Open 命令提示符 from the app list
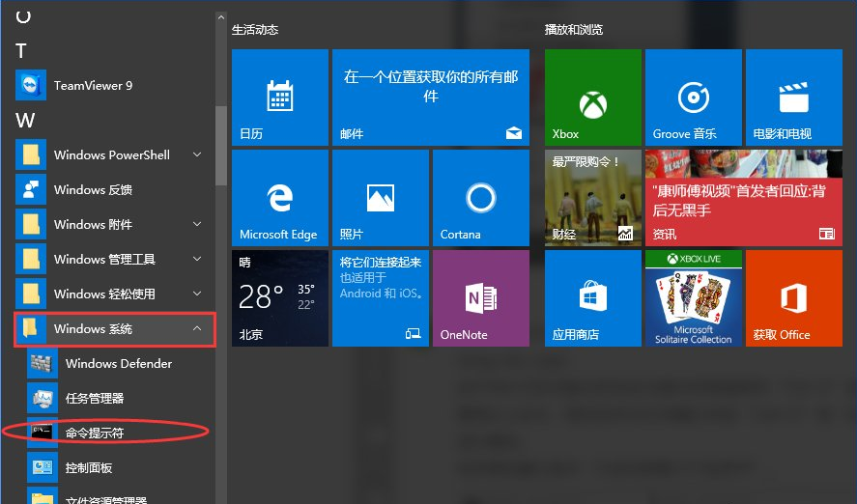The image size is (857, 504). pos(95,434)
